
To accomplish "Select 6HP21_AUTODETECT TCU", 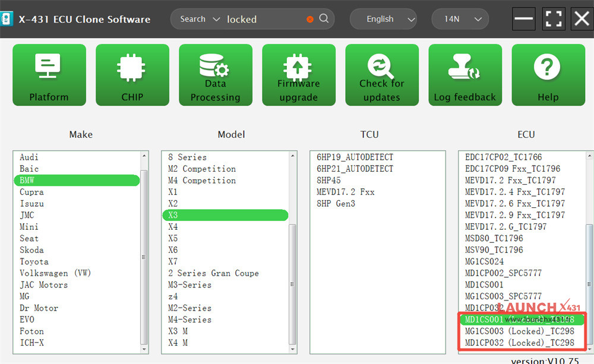I will 355,169.
